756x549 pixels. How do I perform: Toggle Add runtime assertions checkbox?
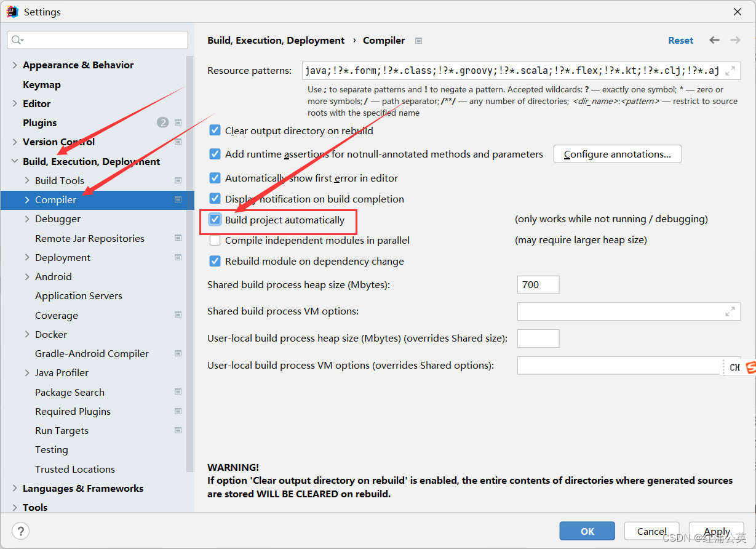pos(215,154)
